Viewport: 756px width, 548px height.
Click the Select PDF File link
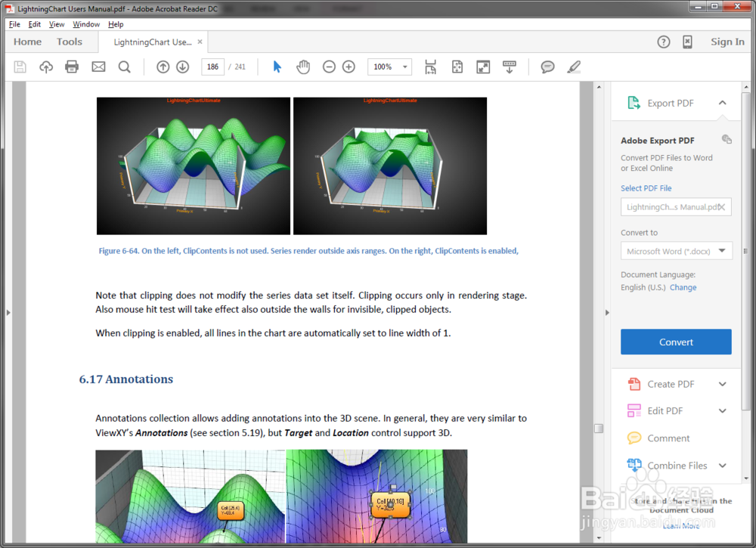646,188
